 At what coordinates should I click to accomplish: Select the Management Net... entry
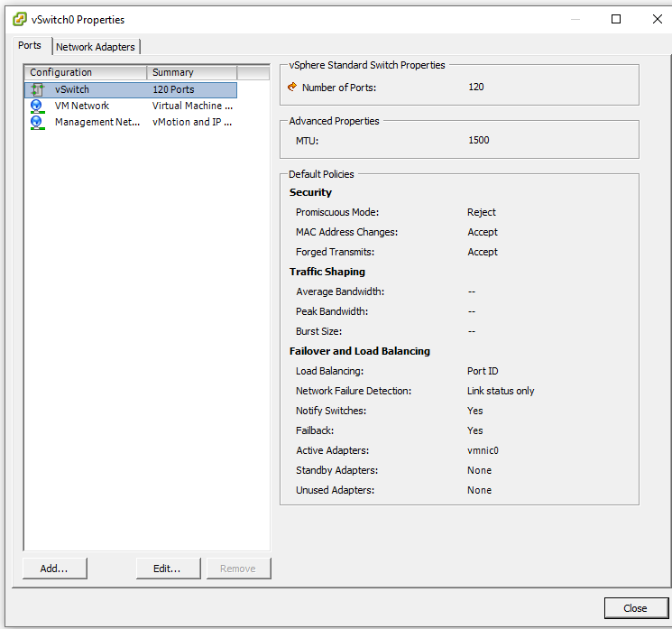click(x=97, y=122)
